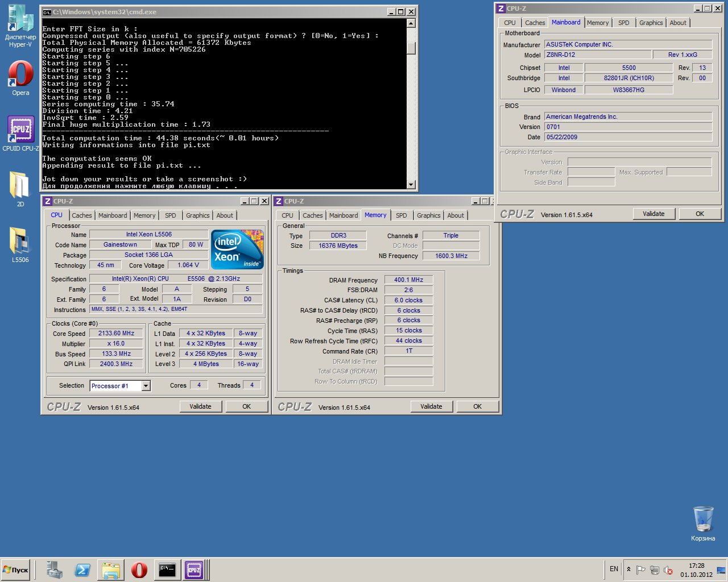Open Mainboard tab in the CPU-tab window

point(113,215)
